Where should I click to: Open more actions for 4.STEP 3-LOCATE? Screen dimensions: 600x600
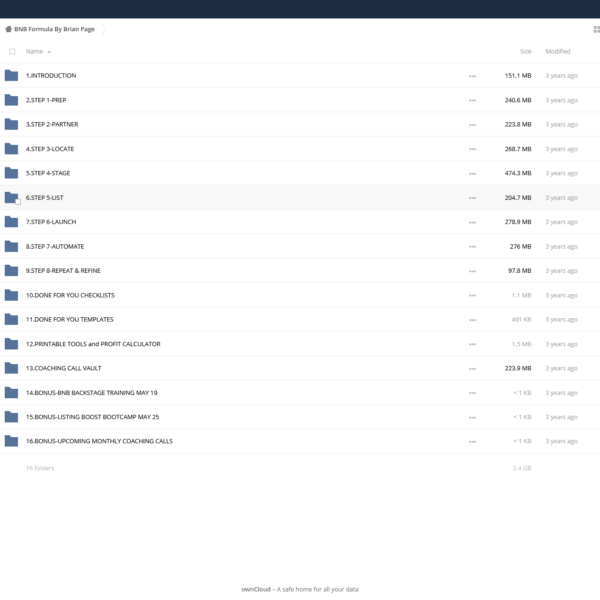(473, 149)
